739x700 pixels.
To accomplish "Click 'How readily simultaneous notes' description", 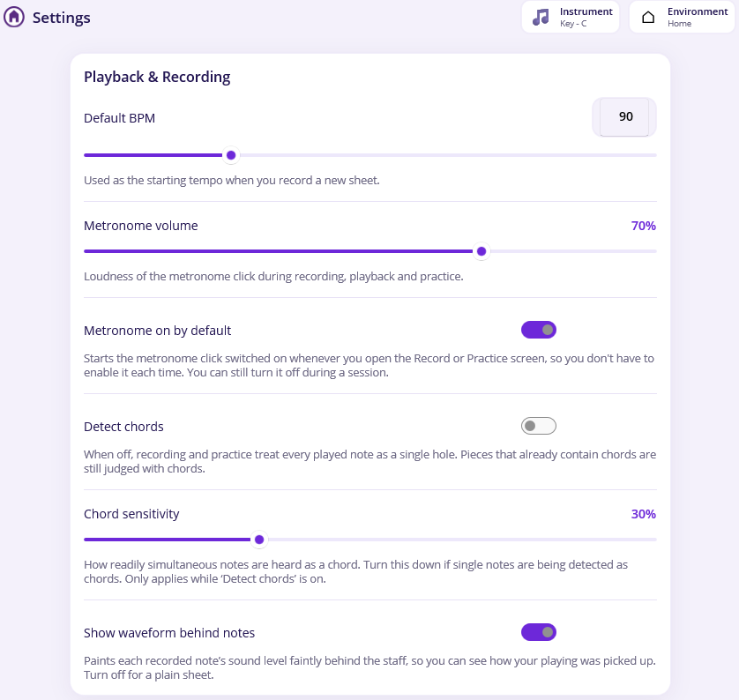I will (356, 571).
